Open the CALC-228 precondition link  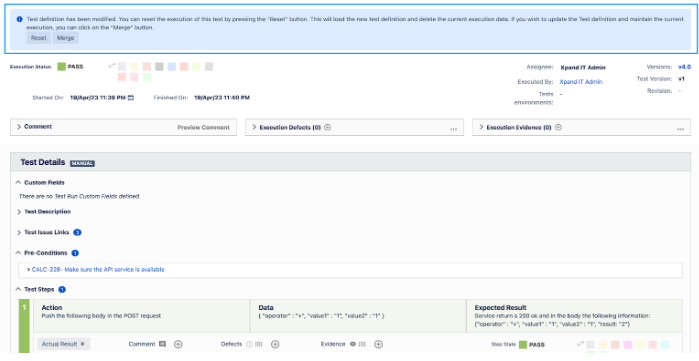click(98, 270)
